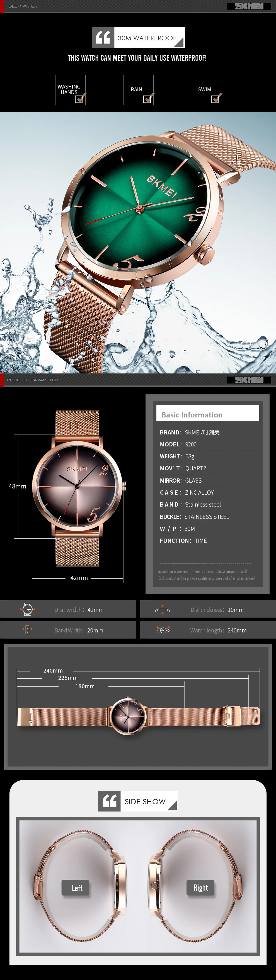This screenshot has width=276, height=980.
Task: Click the 30M WATERPROOF banner label
Action: coord(147,38)
